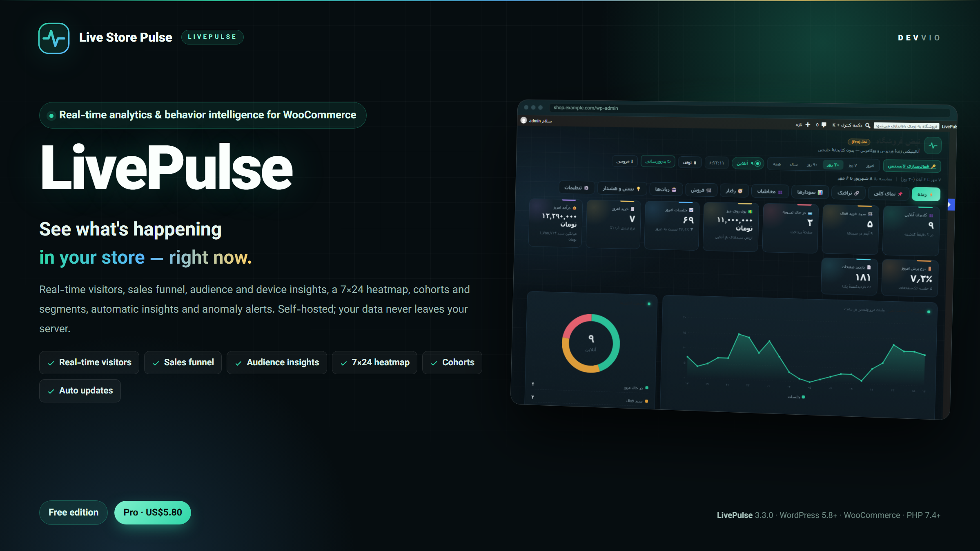Screen dimensions: 980x551
Task: Click the به‌روزرسانی refresh button
Action: click(x=658, y=162)
